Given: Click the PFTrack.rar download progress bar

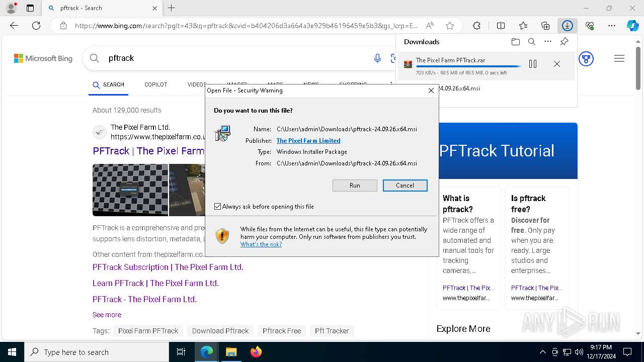Looking at the screenshot, I should (x=468, y=66).
